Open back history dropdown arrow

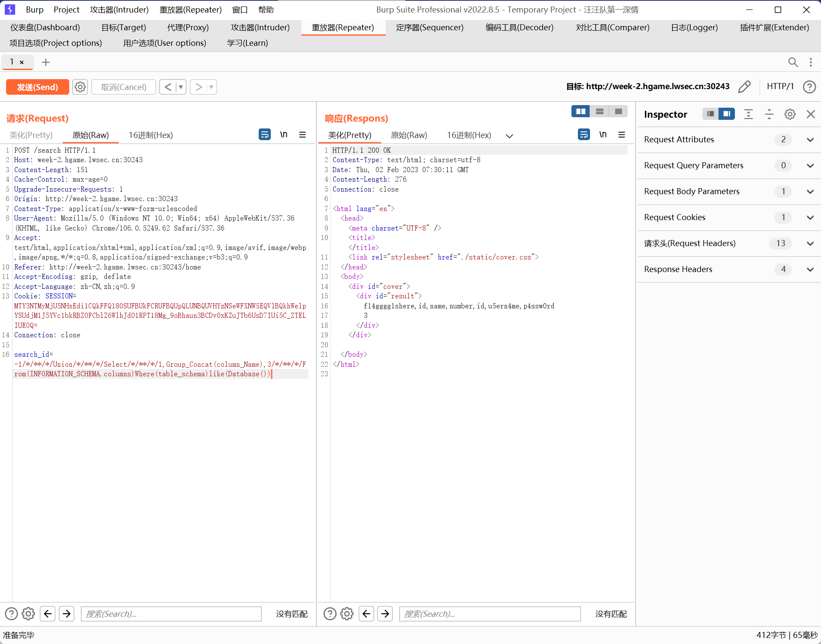[x=181, y=87]
